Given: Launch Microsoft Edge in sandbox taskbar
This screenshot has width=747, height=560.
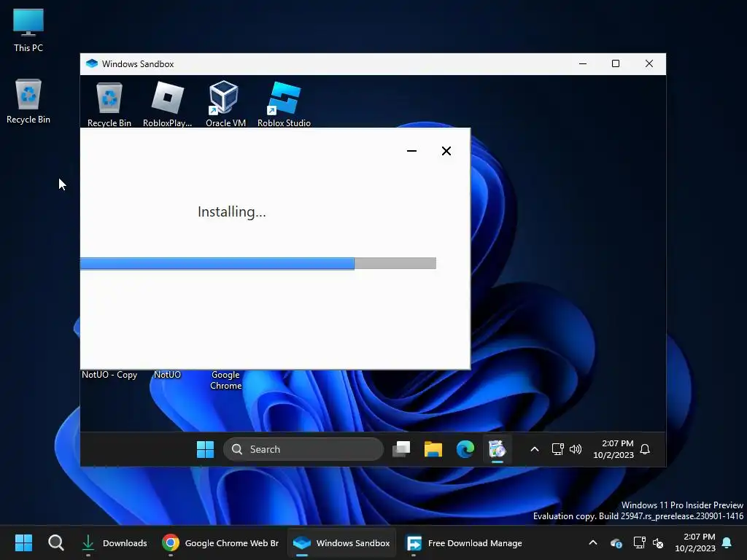Looking at the screenshot, I should (x=465, y=449).
